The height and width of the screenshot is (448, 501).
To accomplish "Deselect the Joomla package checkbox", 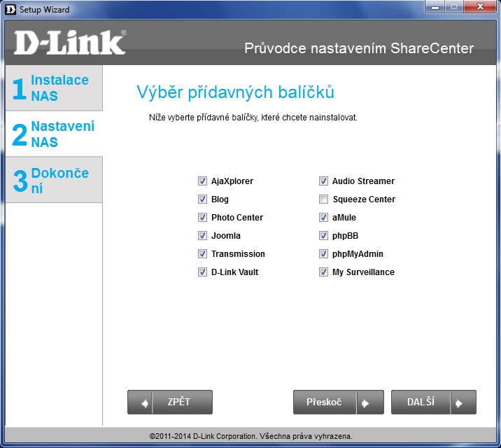I will pyautogui.click(x=202, y=236).
